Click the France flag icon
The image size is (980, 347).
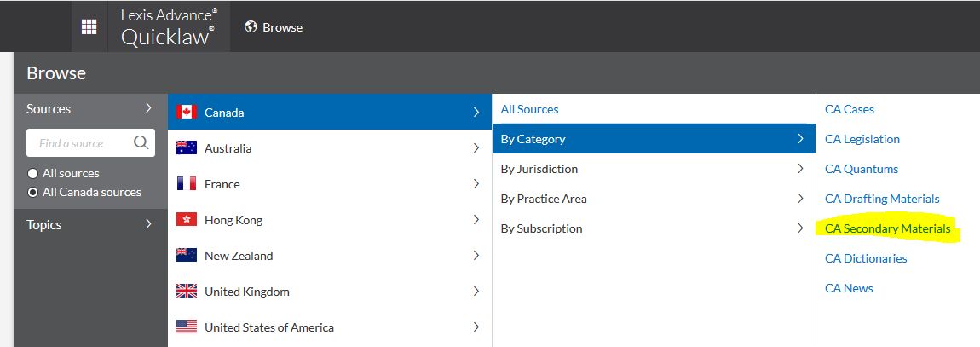pos(187,184)
